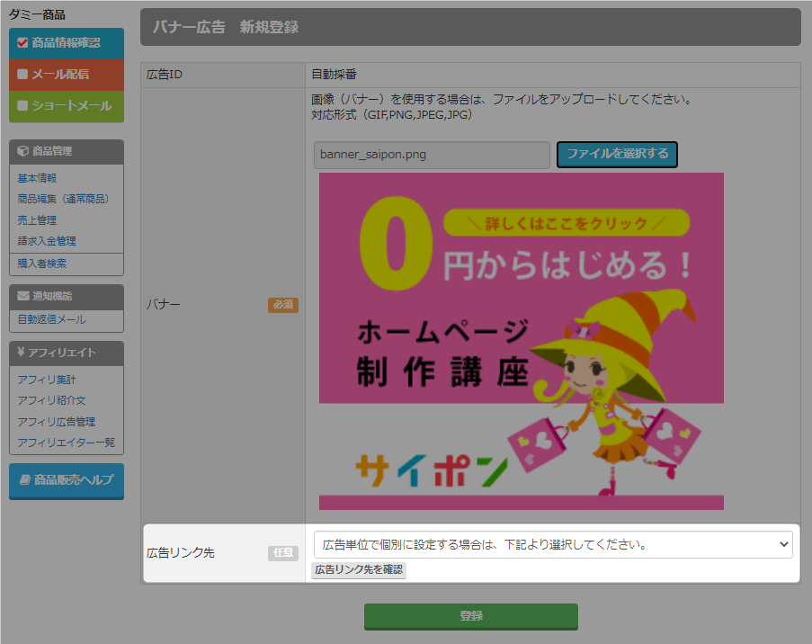Open 基本情報 in the sidebar menu
The width and height of the screenshot is (812, 644).
(37, 179)
